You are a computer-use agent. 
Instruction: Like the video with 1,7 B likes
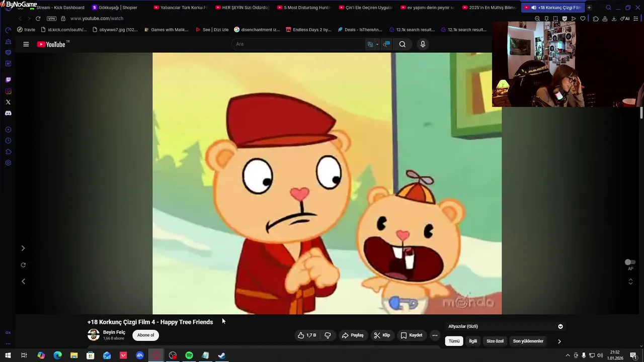(307, 335)
